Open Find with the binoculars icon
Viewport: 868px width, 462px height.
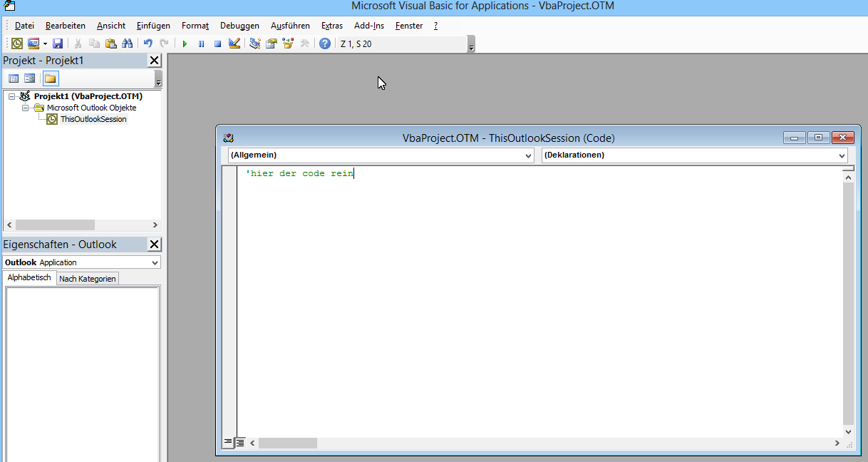coord(128,43)
